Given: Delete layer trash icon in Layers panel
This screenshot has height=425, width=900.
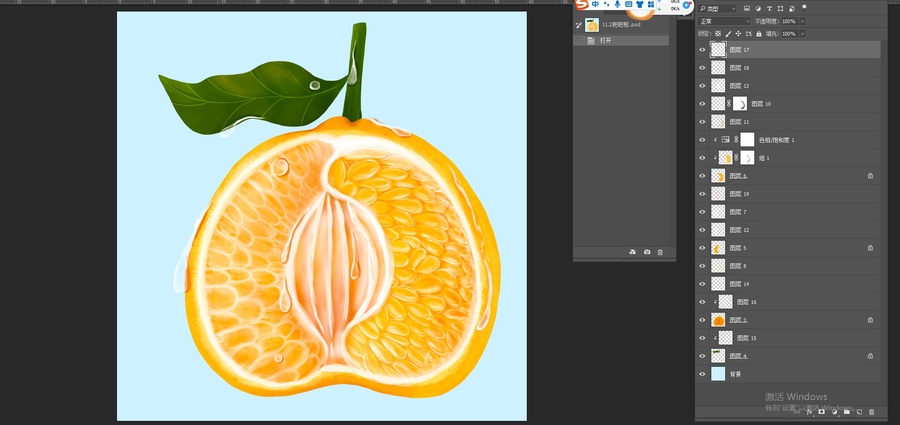Looking at the screenshot, I should coord(872,412).
